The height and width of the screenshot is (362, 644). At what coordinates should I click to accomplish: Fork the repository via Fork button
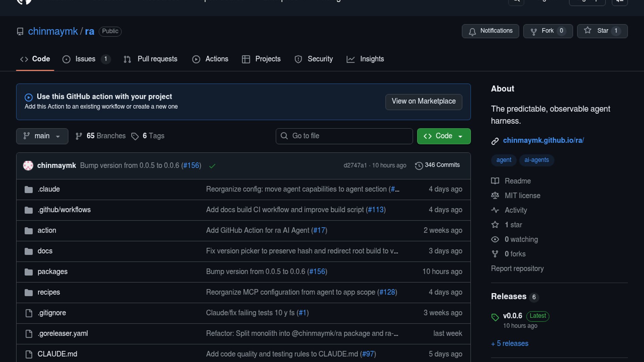(547, 31)
